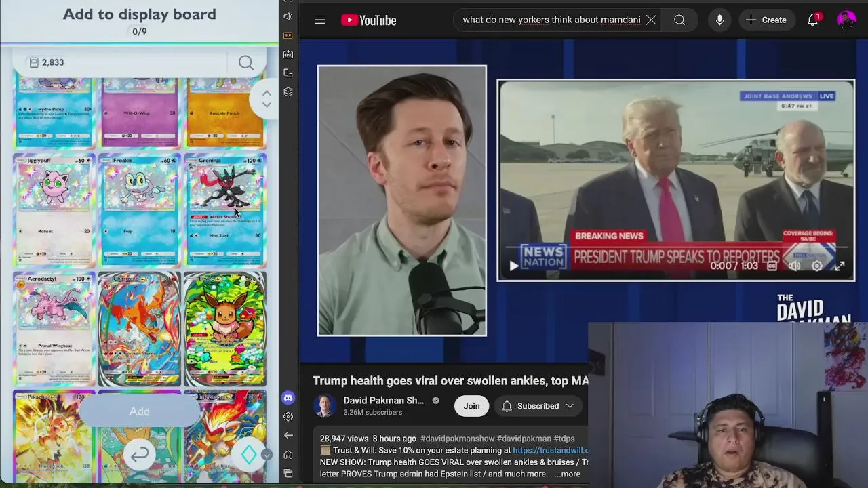Toggle the card grid sort arrows

pyautogui.click(x=267, y=99)
